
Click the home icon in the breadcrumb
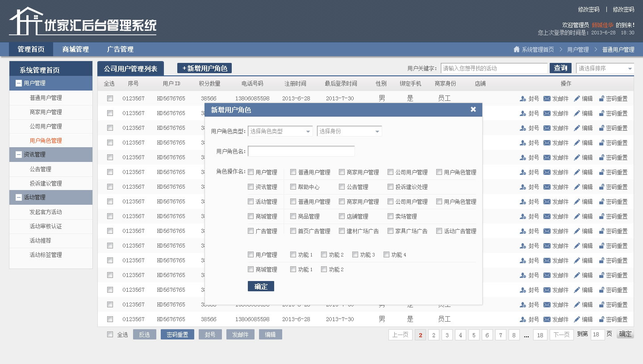[517, 50]
